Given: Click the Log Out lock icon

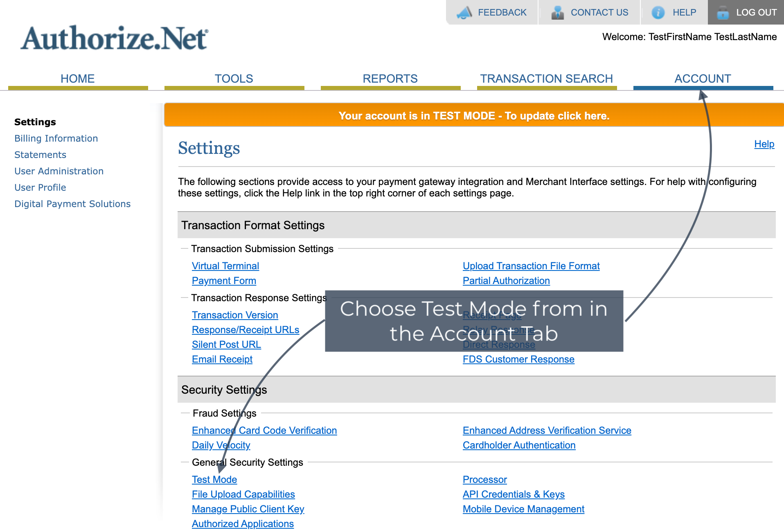Looking at the screenshot, I should [723, 13].
